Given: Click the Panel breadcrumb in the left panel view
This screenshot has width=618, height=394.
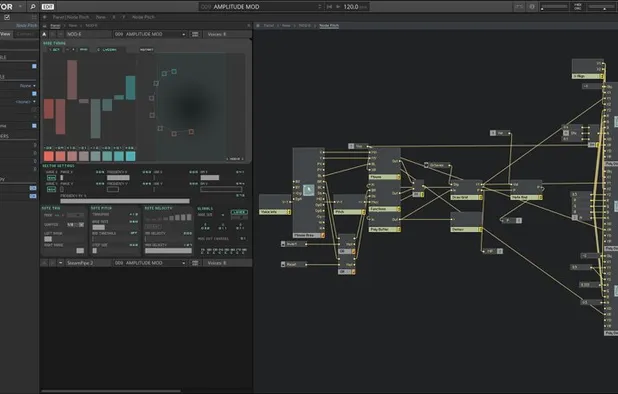Looking at the screenshot, I should pos(56,26).
